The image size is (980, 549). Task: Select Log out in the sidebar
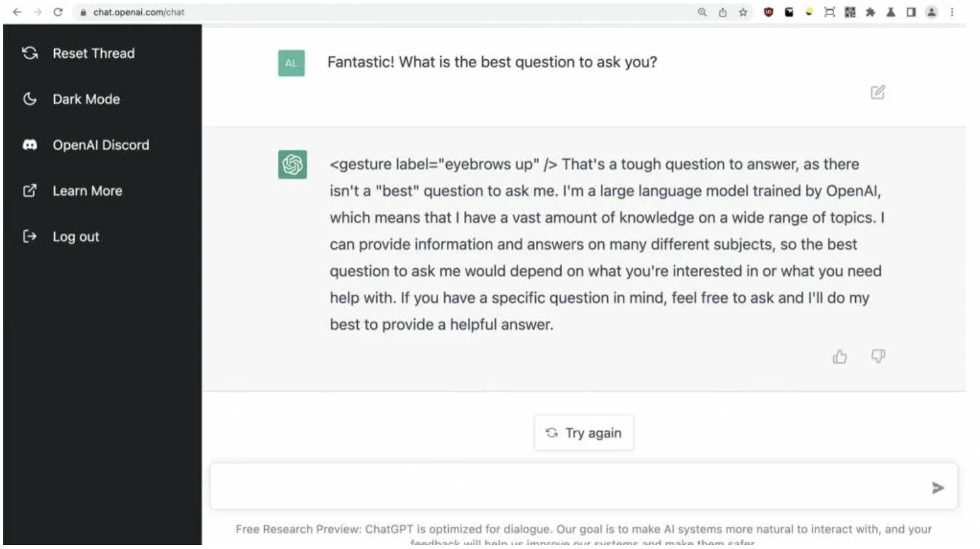pos(75,237)
